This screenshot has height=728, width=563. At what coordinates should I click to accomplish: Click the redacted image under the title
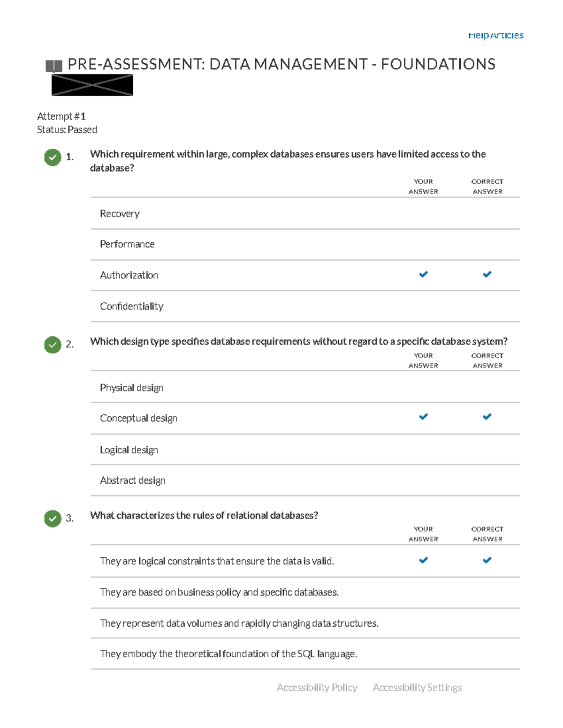coord(92,85)
